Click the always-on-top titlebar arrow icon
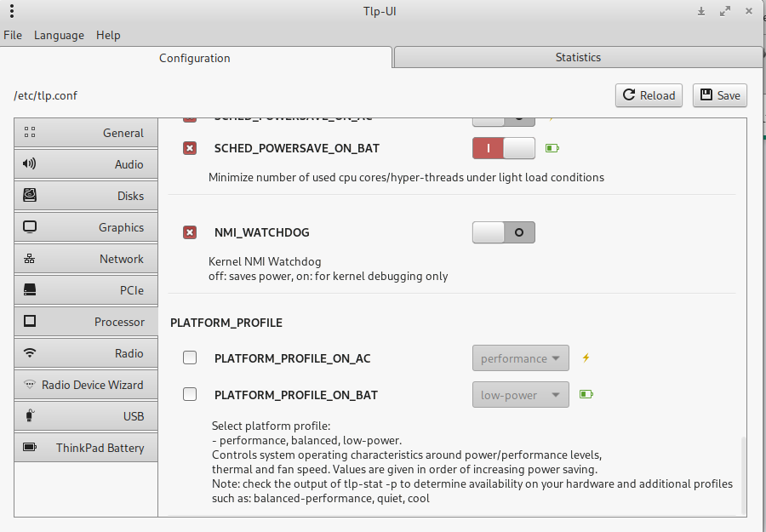This screenshot has width=766, height=532. 701,11
